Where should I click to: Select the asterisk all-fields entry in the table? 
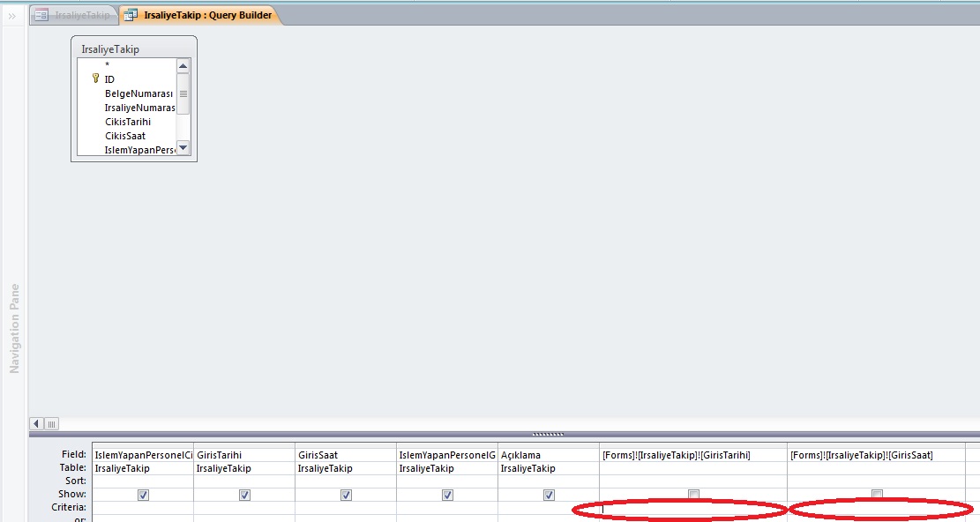pos(108,64)
